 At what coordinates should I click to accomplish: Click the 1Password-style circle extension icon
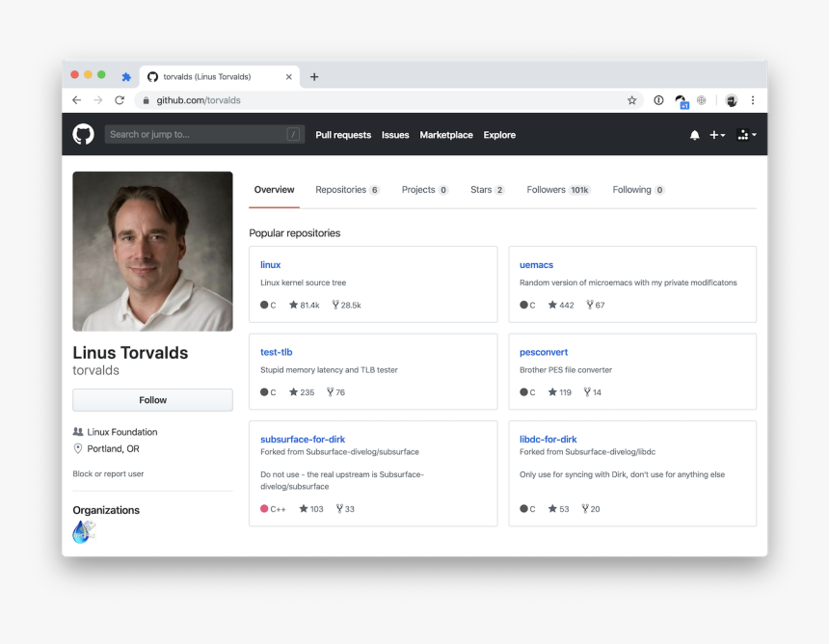[x=658, y=100]
